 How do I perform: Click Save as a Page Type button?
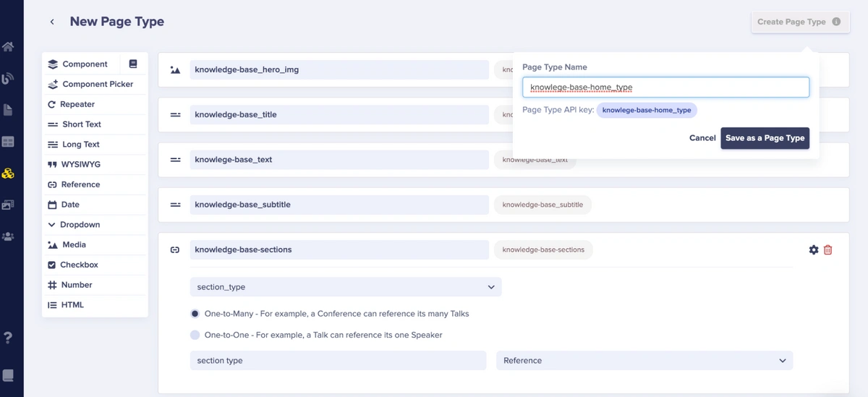click(765, 138)
